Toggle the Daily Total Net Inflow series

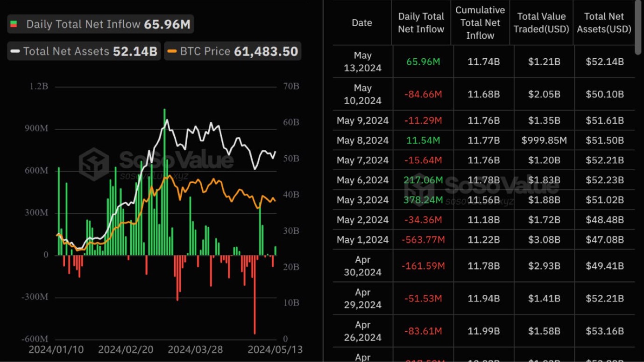coord(100,24)
